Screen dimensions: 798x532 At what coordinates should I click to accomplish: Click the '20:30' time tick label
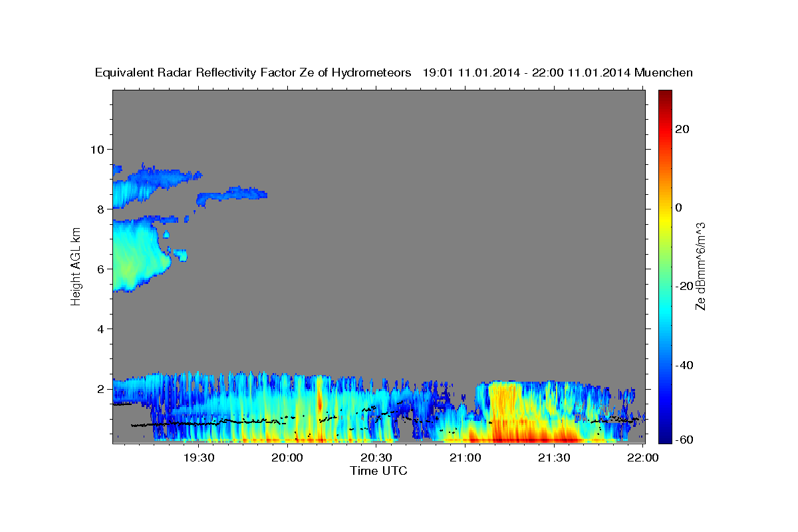pos(376,458)
